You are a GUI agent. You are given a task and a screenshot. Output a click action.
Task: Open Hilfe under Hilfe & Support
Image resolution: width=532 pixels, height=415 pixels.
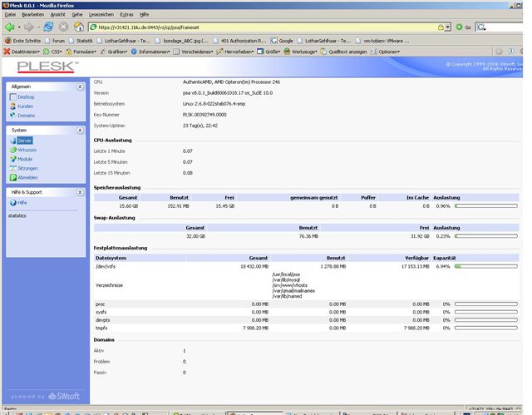22,203
